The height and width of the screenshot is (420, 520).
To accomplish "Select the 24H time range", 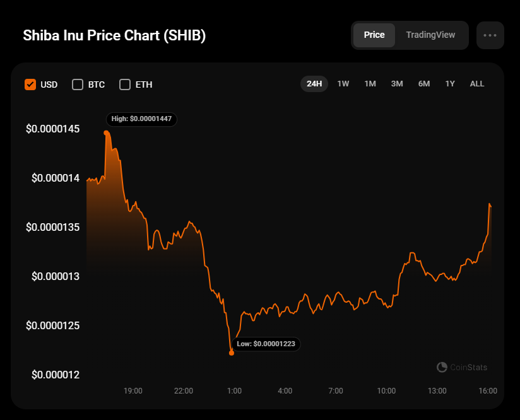I will (x=314, y=84).
